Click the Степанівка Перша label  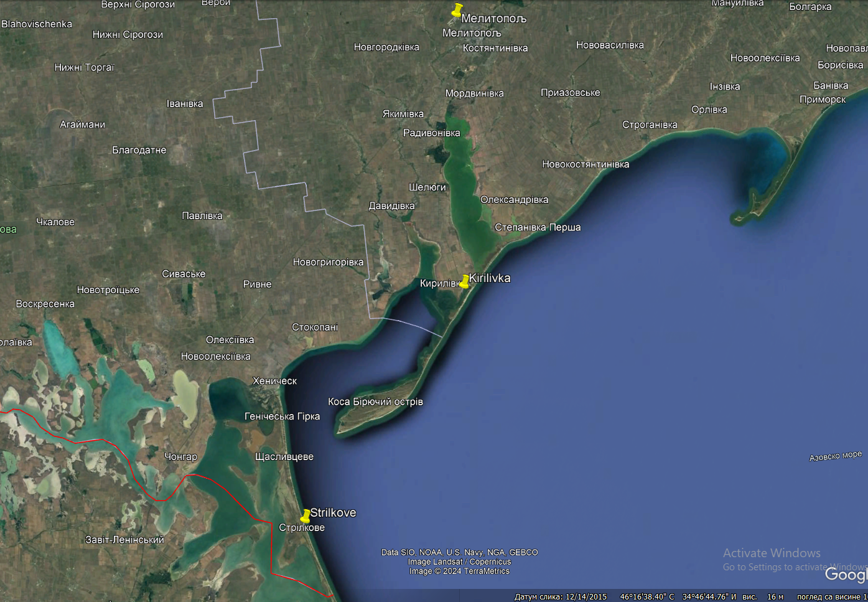pos(538,227)
